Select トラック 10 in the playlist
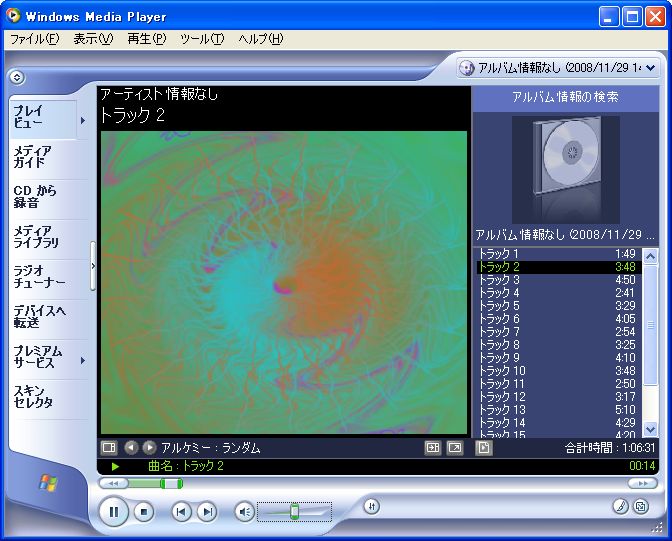 [x=559, y=371]
